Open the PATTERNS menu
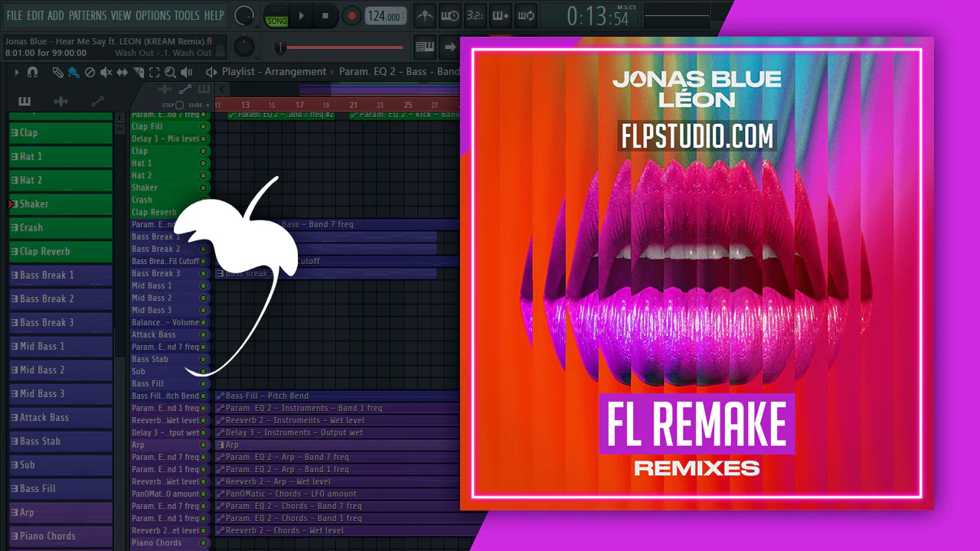 pyautogui.click(x=87, y=15)
